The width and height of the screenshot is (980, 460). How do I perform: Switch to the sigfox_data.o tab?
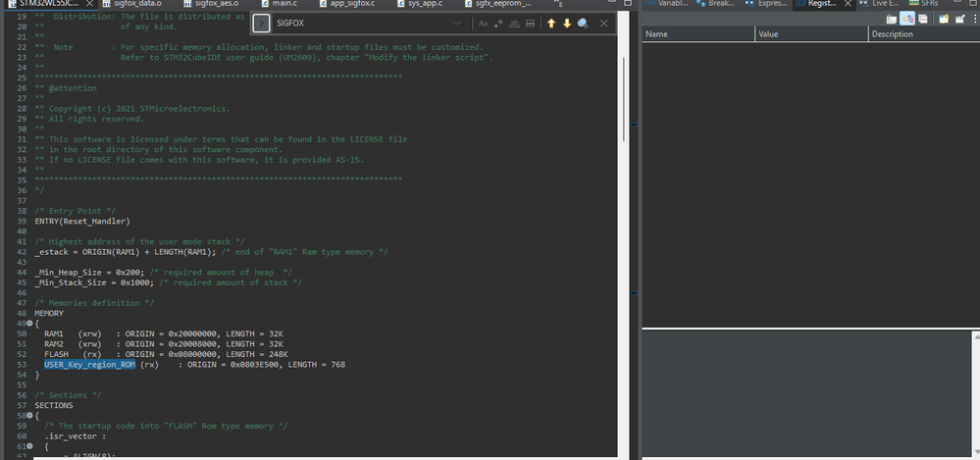click(132, 4)
